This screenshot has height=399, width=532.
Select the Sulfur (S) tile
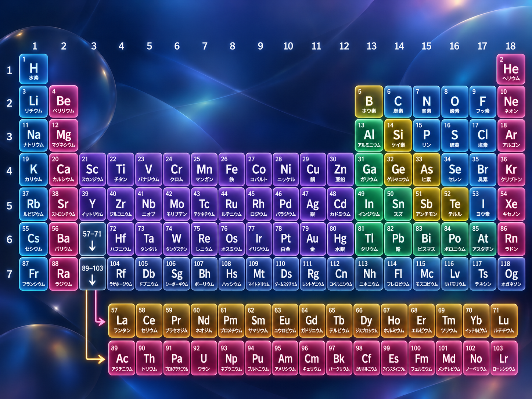454,135
